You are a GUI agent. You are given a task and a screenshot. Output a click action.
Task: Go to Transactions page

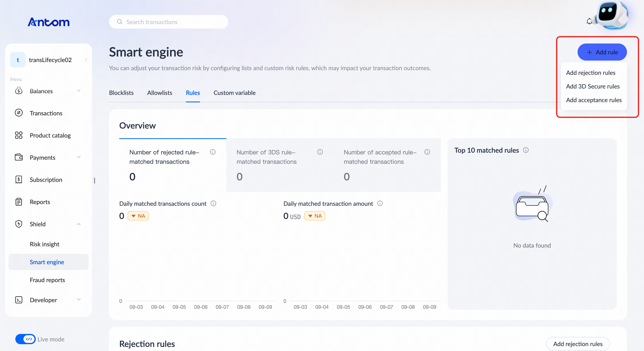46,113
